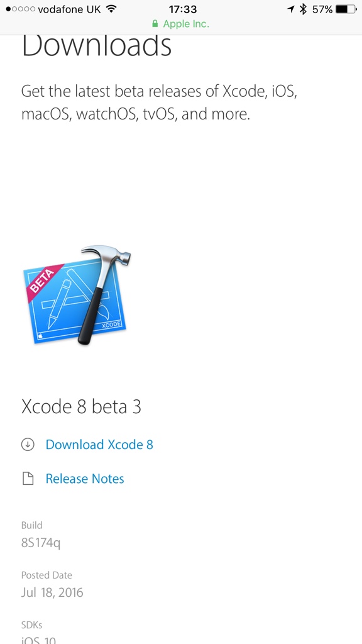
Task: Open the Release Notes link
Action: (x=85, y=479)
